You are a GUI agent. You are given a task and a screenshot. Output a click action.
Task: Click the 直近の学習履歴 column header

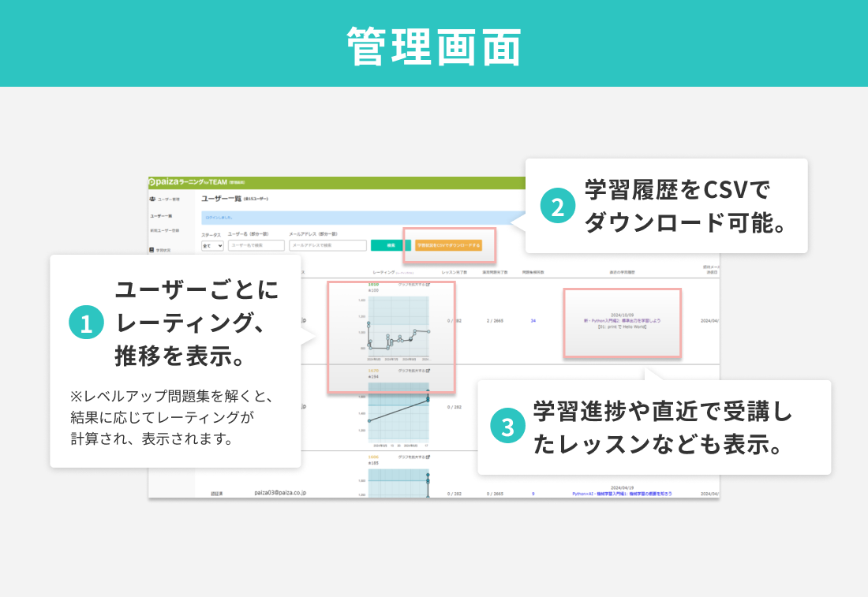(x=622, y=272)
